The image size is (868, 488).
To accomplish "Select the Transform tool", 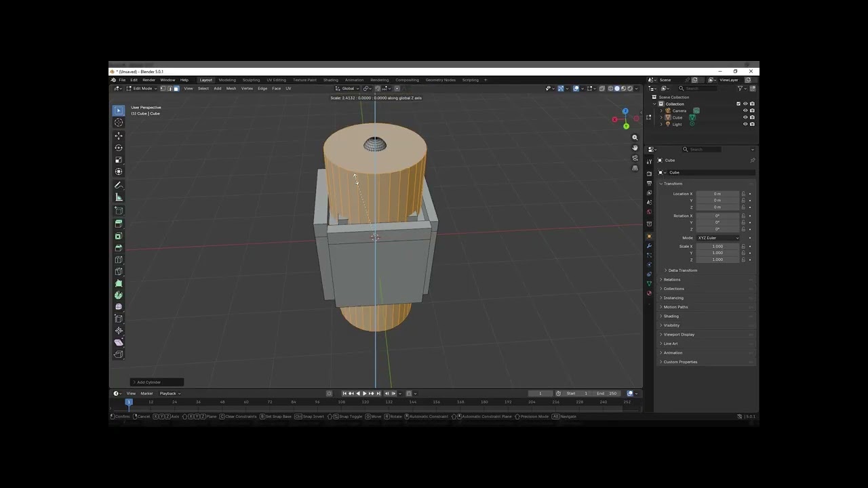I will (x=119, y=171).
